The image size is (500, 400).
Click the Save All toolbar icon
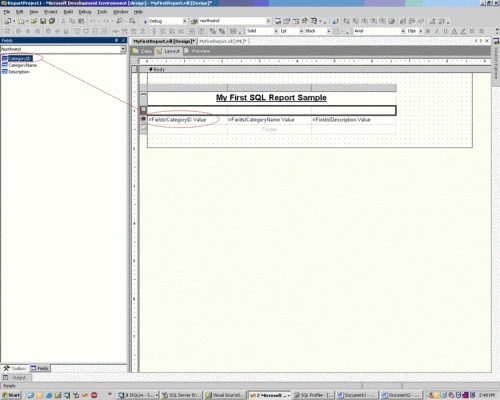tap(52, 21)
